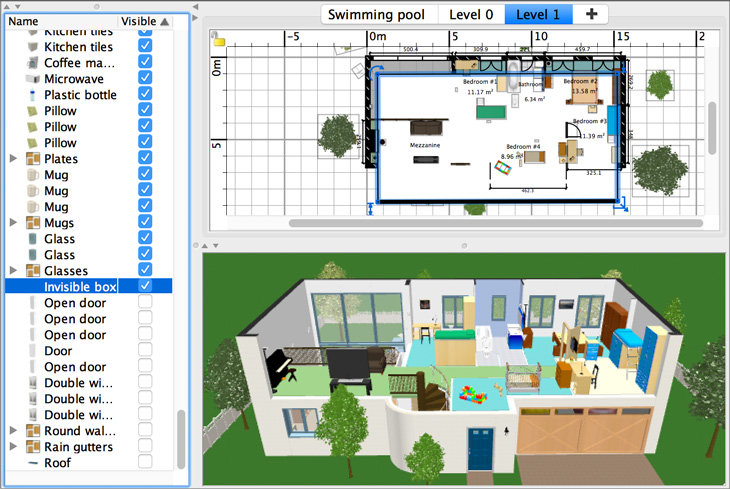Click the Plastic bottle icon
Viewport: 730px width, 489px height.
(x=33, y=95)
